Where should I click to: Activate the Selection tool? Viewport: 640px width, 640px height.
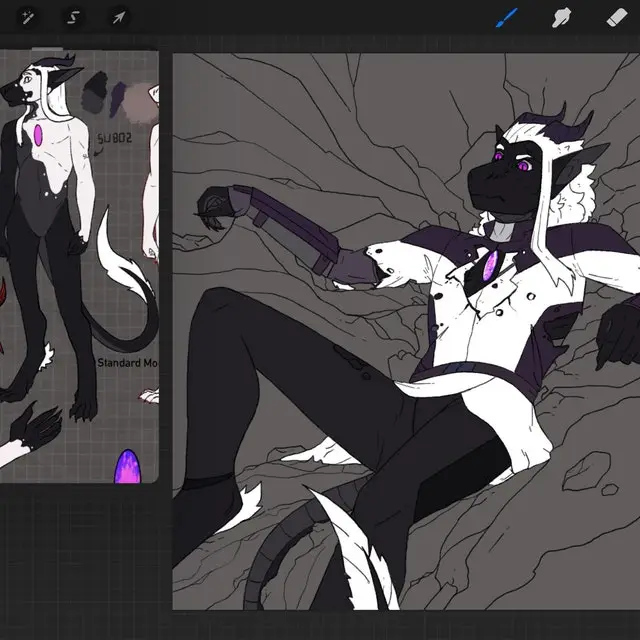click(x=73, y=18)
